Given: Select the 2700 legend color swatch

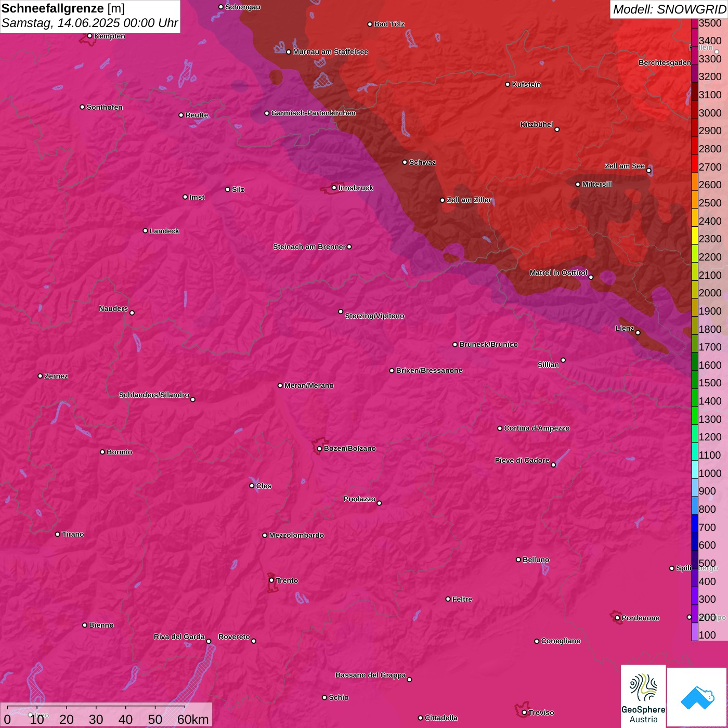Looking at the screenshot, I should 695,163.
